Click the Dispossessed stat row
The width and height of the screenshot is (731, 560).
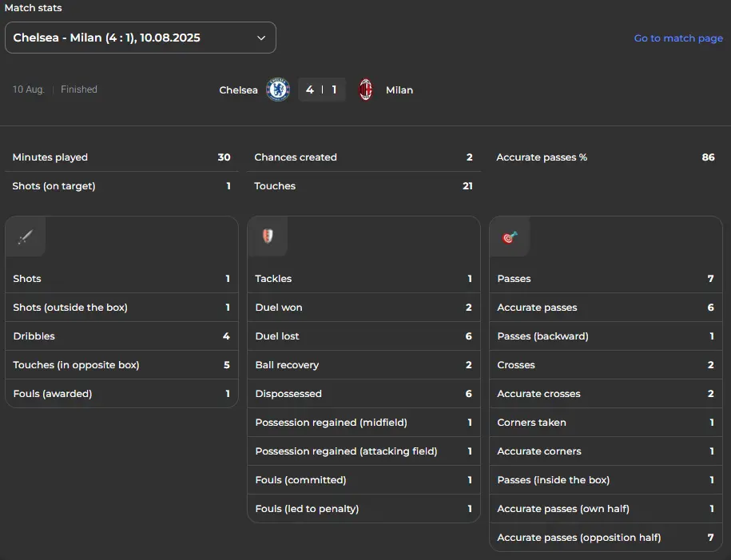pyautogui.click(x=364, y=394)
